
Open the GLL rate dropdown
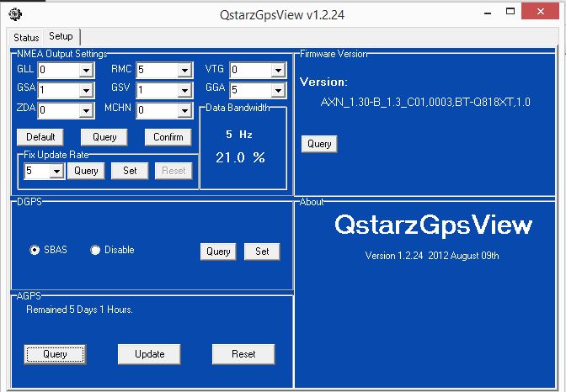click(x=86, y=70)
